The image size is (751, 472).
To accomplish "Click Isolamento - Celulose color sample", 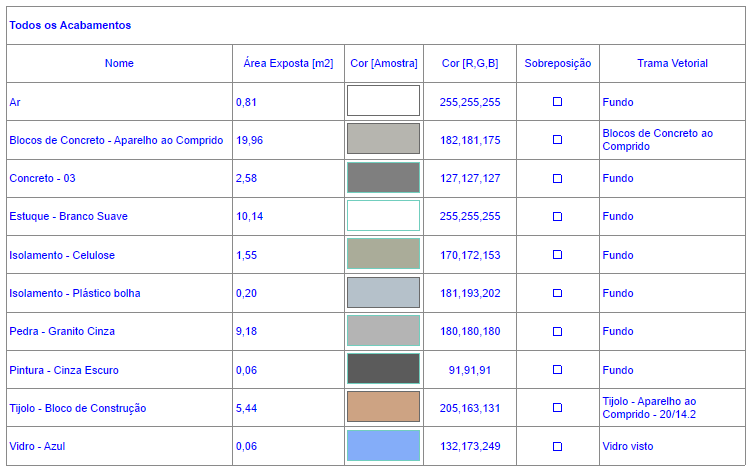I will pos(383,254).
